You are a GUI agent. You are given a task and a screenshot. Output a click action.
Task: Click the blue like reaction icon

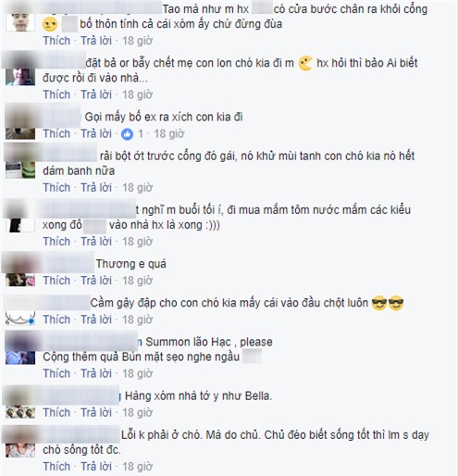(x=127, y=134)
